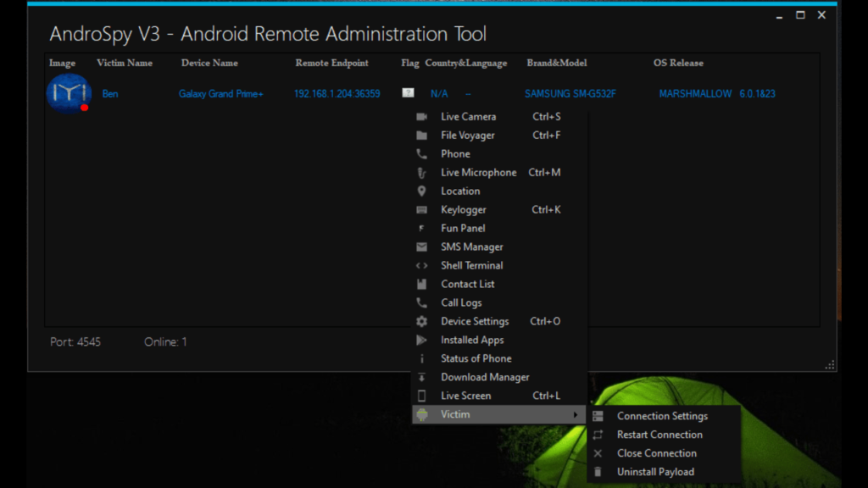Click the Victim Name column header

point(125,63)
